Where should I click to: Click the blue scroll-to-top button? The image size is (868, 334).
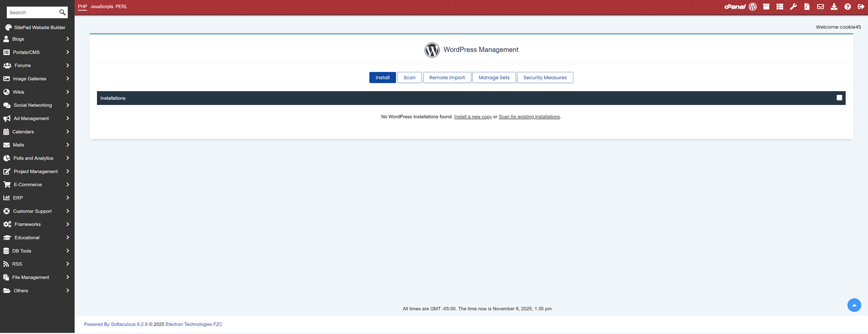click(854, 305)
